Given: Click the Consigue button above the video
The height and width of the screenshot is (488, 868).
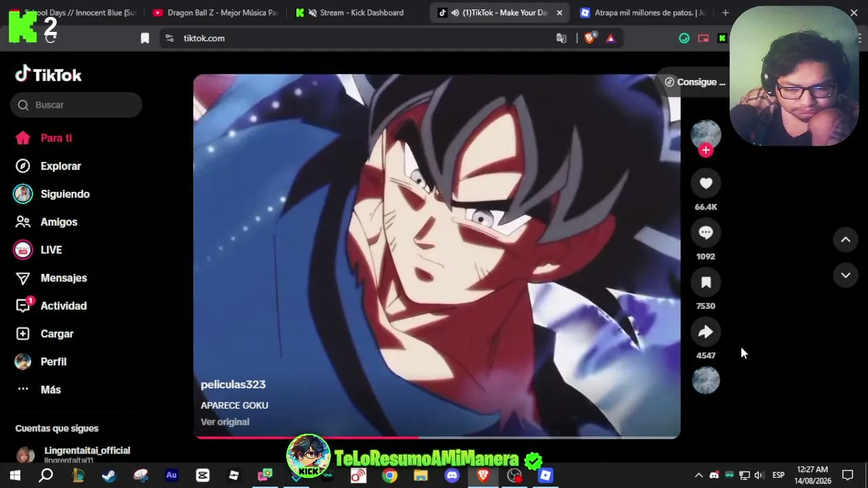Looking at the screenshot, I should tap(694, 82).
